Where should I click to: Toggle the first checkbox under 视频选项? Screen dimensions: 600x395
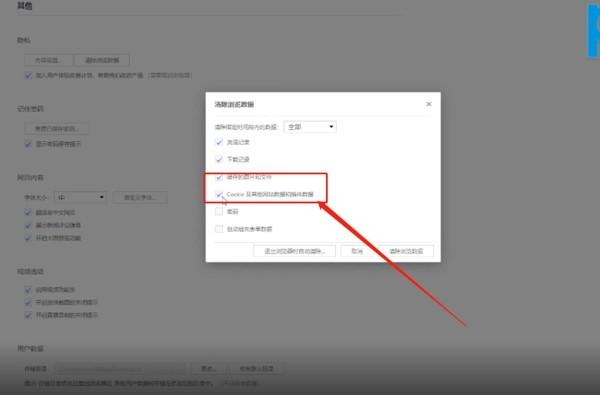[28, 290]
